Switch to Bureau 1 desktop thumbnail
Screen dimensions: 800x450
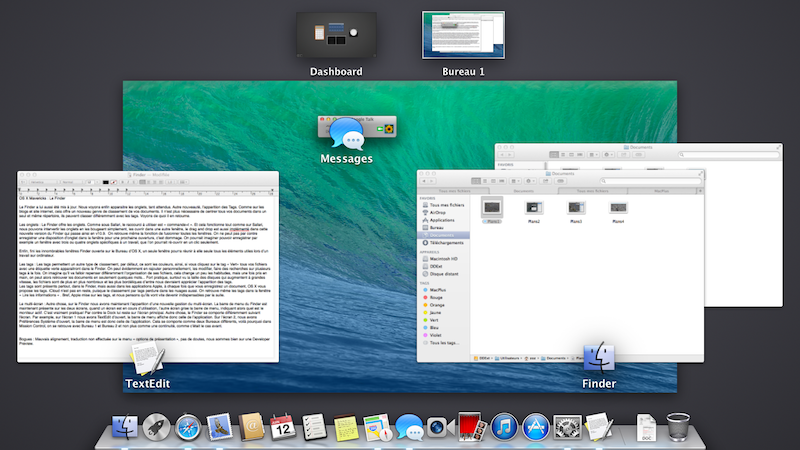click(x=463, y=35)
